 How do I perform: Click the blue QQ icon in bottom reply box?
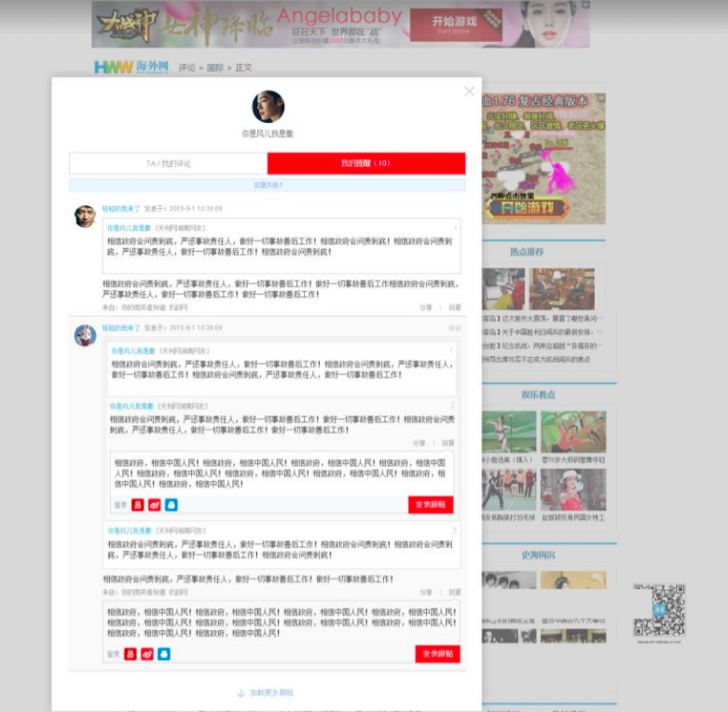pos(164,654)
